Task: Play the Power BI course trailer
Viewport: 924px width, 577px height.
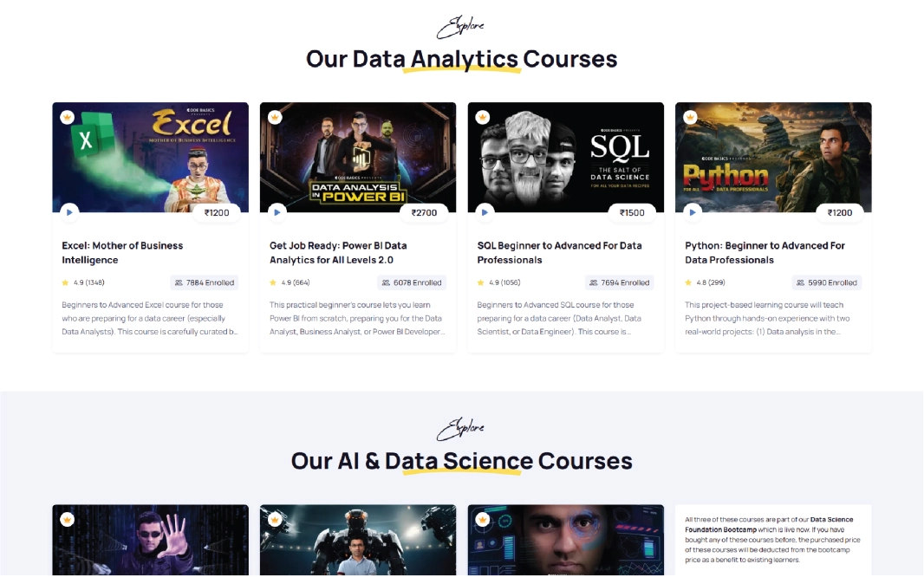Action: pyautogui.click(x=277, y=211)
